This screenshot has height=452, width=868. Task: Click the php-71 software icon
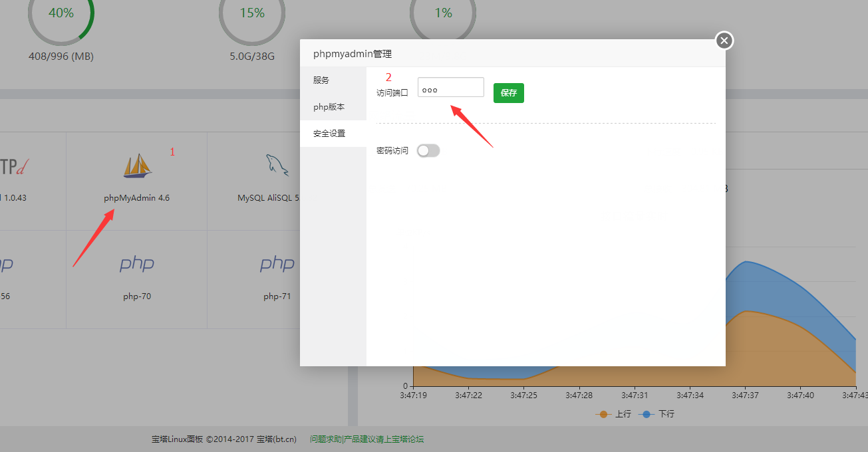[277, 265]
